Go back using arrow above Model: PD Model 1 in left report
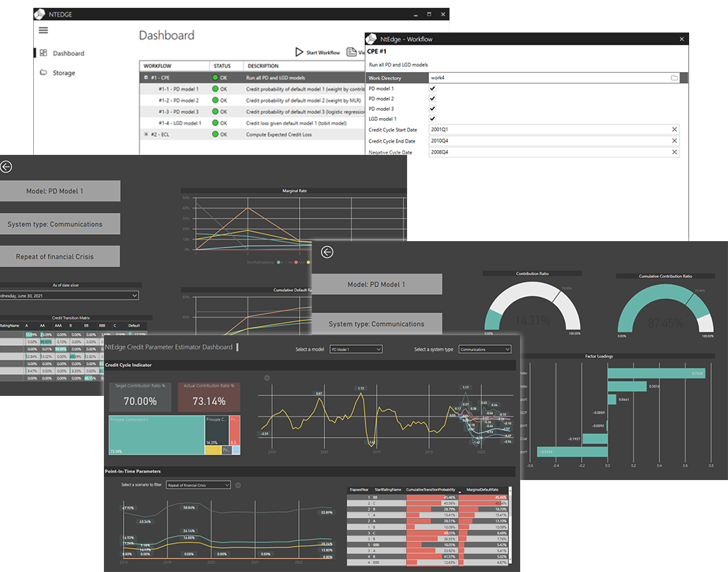This screenshot has width=728, height=572. click(6, 167)
